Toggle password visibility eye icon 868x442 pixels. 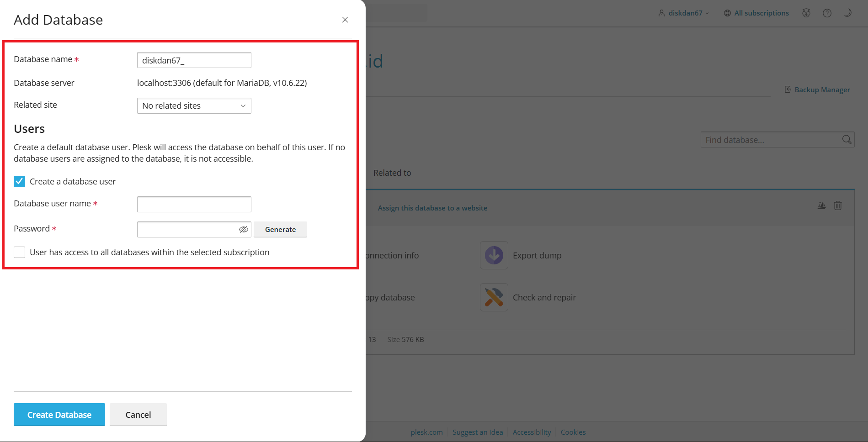(x=244, y=229)
